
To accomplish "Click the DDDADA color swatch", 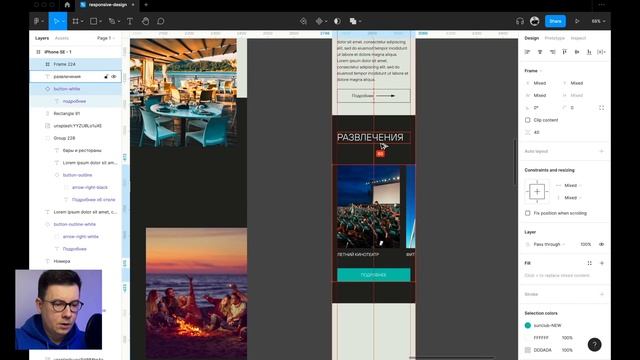I will coord(527,350).
